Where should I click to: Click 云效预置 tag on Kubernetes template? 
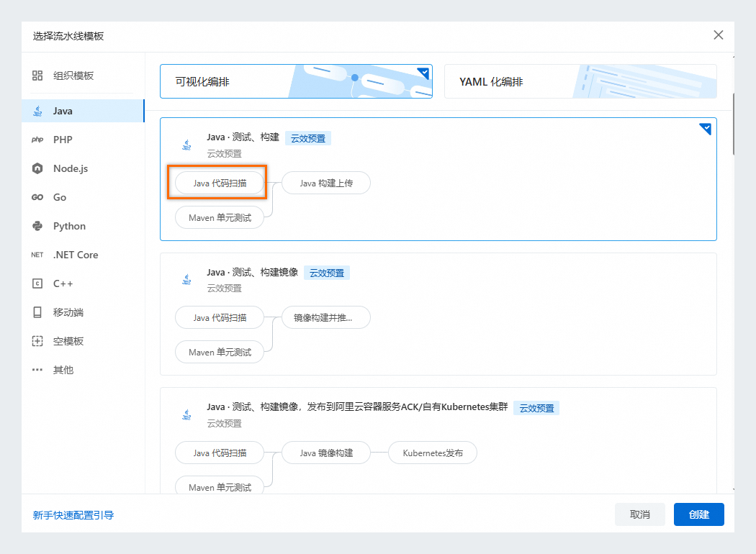coord(536,408)
